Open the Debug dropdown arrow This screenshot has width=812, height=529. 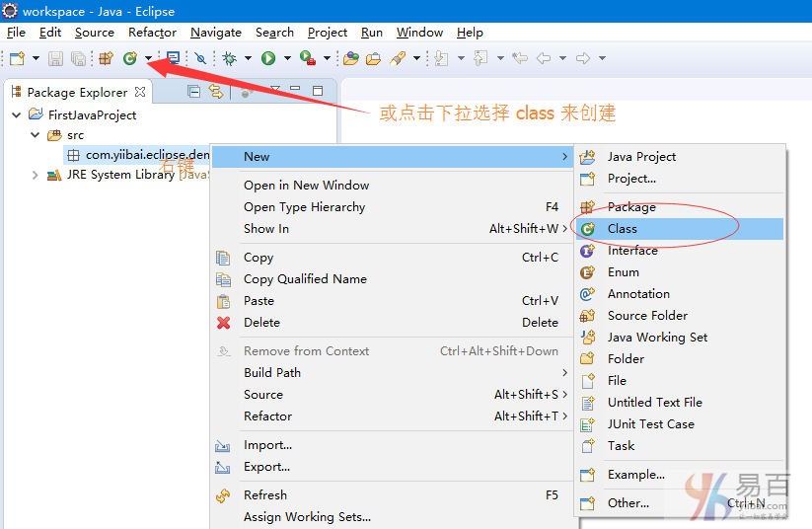(248, 58)
